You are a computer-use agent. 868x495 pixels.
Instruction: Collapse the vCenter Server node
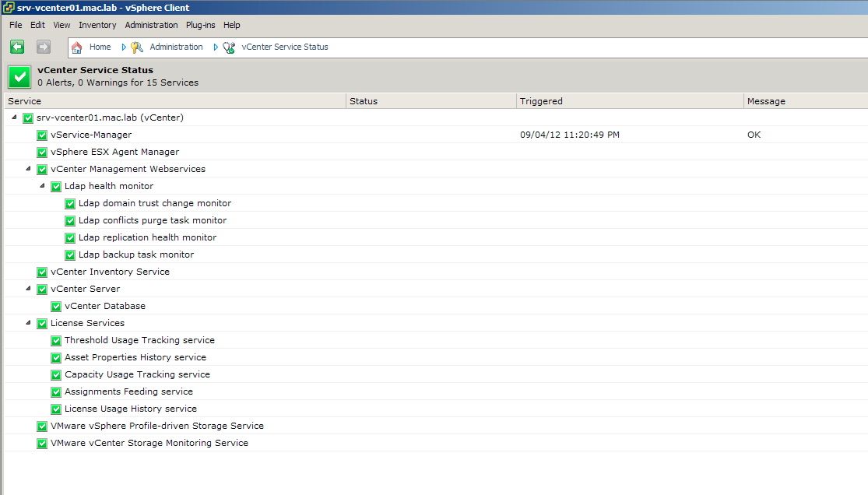(28, 289)
